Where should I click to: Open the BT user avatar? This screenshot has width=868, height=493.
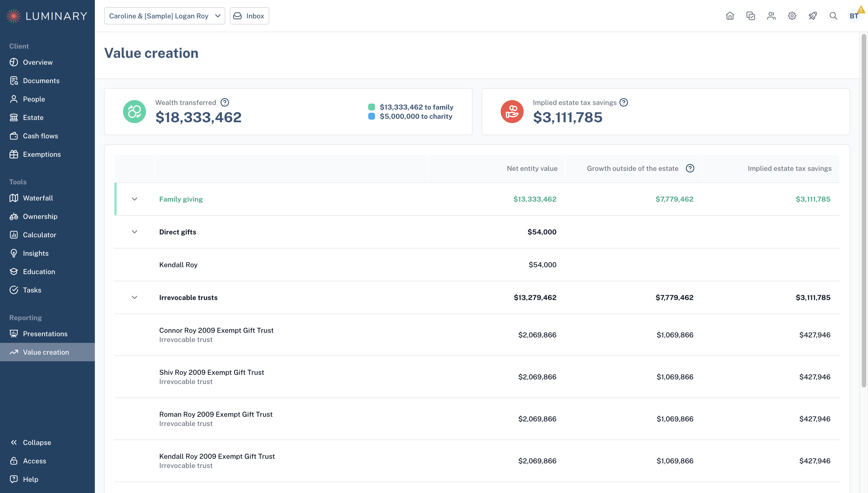854,16
